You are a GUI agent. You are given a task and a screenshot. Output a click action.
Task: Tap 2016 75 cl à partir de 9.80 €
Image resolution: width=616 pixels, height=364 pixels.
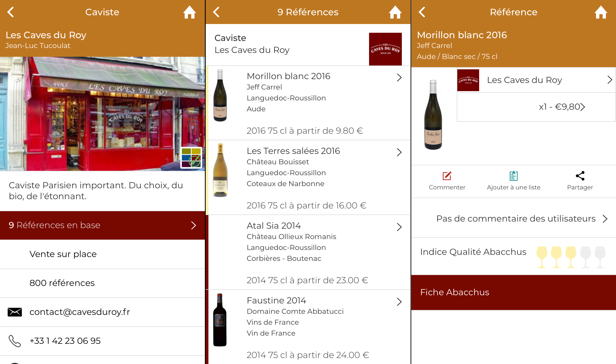pyautogui.click(x=305, y=131)
